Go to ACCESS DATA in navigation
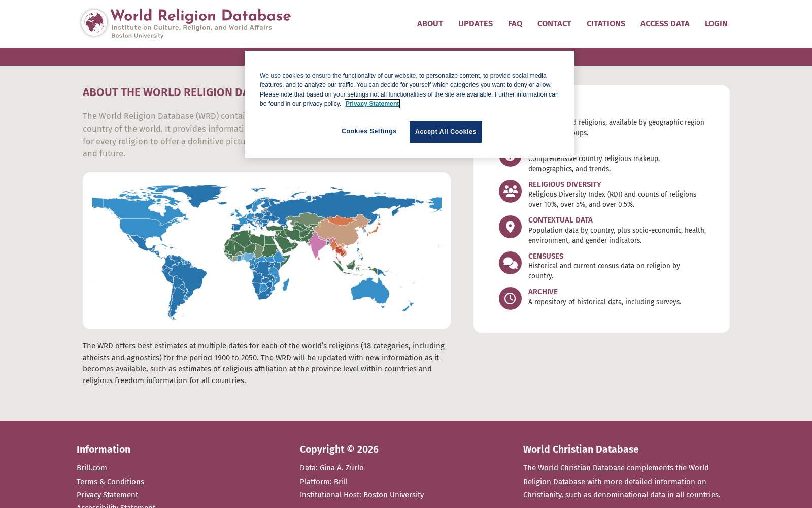 tap(665, 24)
